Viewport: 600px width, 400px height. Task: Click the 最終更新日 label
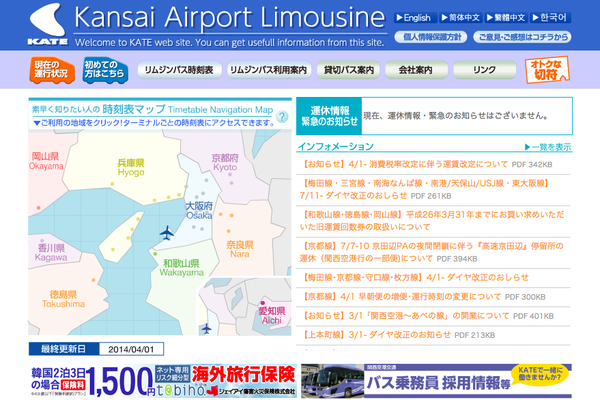[x=64, y=349]
